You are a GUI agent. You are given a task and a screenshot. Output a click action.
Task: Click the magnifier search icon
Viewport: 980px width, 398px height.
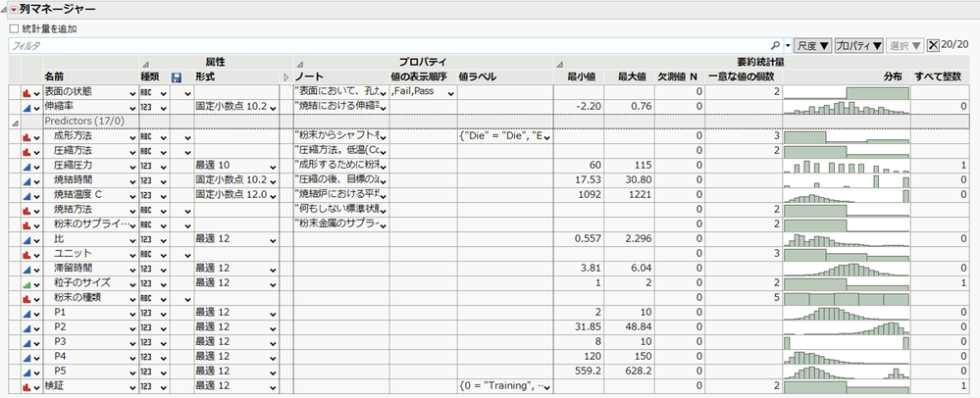(x=776, y=46)
